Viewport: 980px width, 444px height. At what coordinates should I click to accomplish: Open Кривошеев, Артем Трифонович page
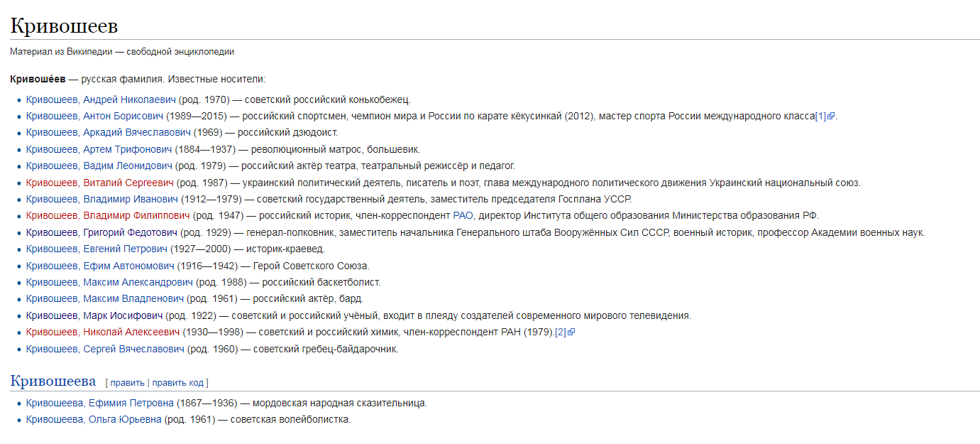click(99, 149)
